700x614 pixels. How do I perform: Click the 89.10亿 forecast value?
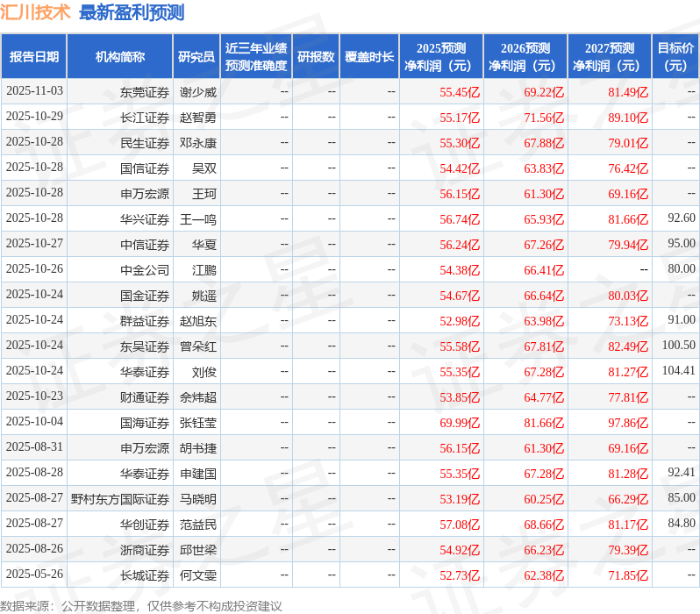(x=628, y=118)
